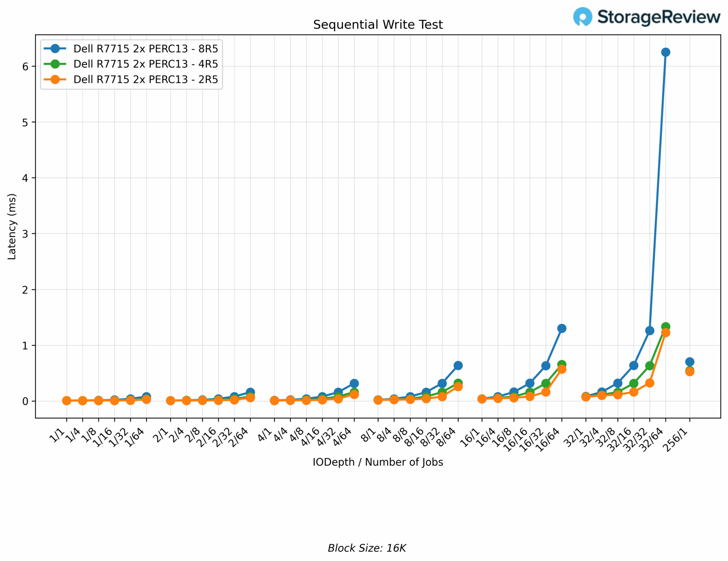Viewport: 728px width, 561px height.
Task: Click the green 4R5 legend marker
Action: pos(55,64)
